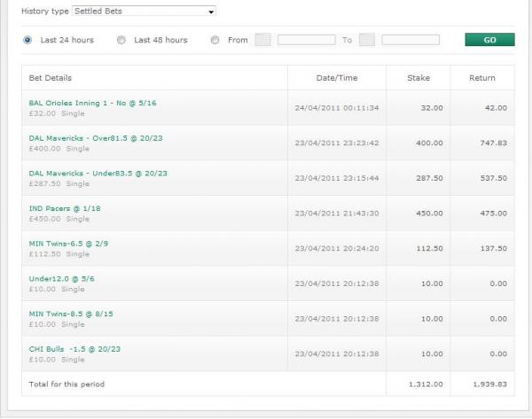Open the To date calendar picker

(x=366, y=40)
